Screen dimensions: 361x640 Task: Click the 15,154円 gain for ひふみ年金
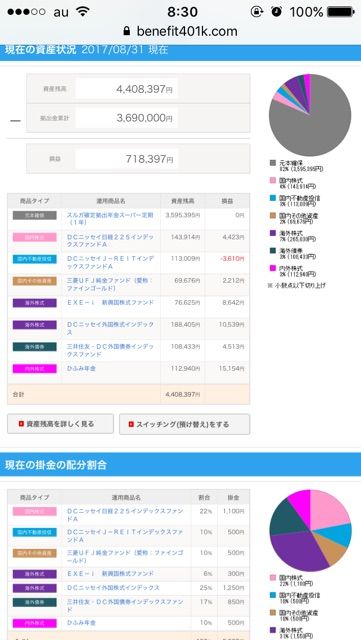click(x=233, y=369)
